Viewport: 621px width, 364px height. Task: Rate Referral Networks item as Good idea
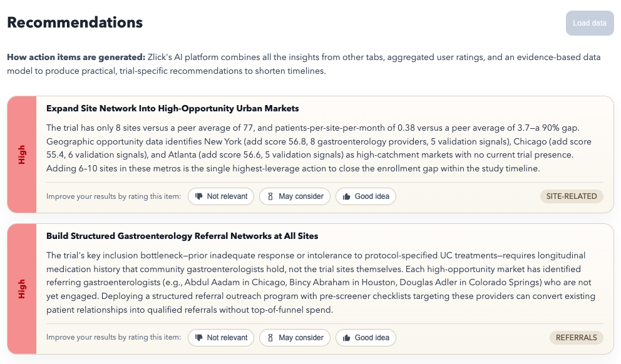(x=366, y=338)
